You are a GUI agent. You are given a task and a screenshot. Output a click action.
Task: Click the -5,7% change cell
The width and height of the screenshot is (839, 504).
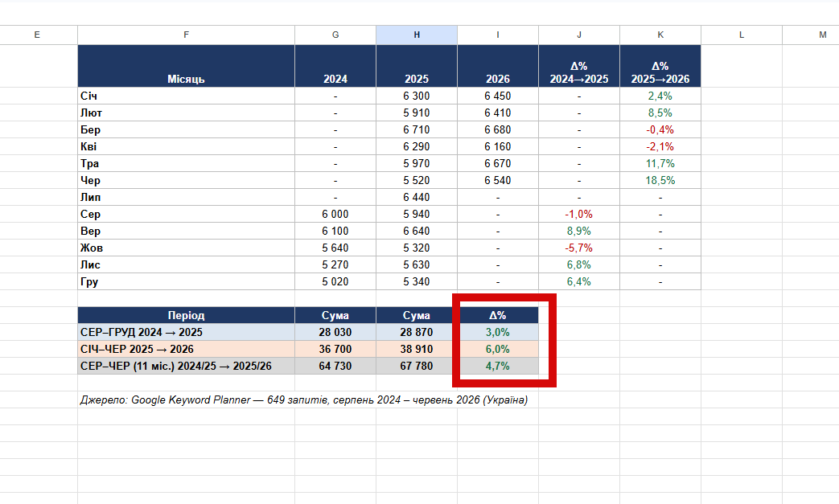click(x=579, y=248)
